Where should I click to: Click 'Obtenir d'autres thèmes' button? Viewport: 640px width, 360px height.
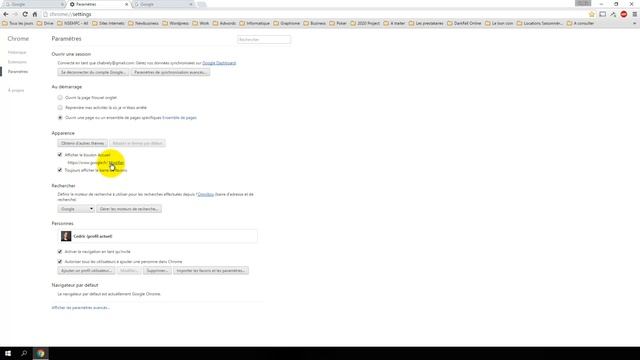[82, 143]
